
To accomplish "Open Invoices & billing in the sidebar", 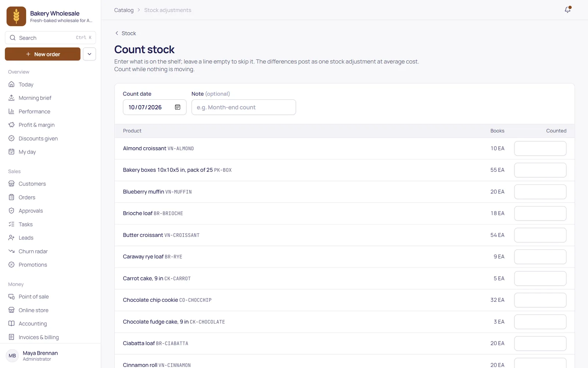I will point(50,337).
